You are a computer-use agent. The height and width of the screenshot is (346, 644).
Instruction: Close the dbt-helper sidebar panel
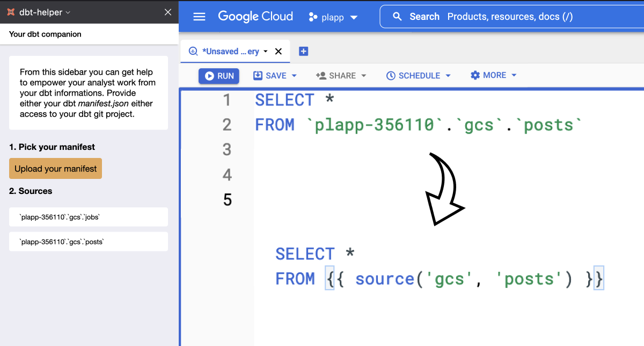[167, 12]
